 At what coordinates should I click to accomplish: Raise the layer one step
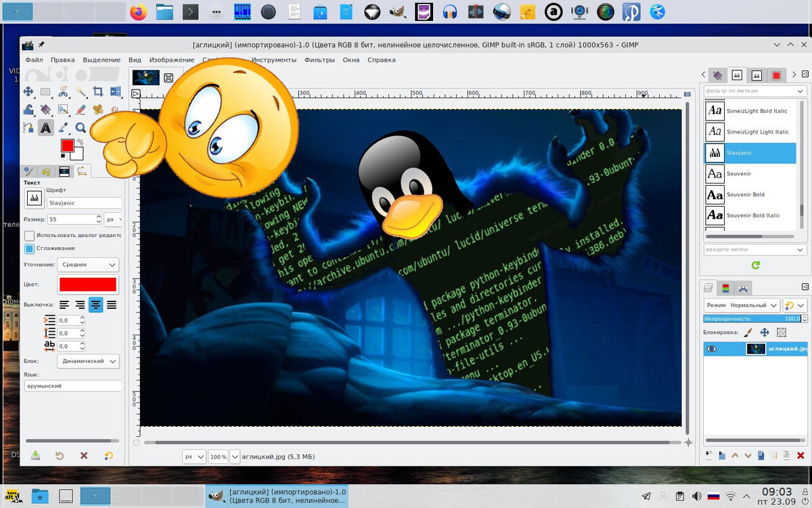coord(736,455)
